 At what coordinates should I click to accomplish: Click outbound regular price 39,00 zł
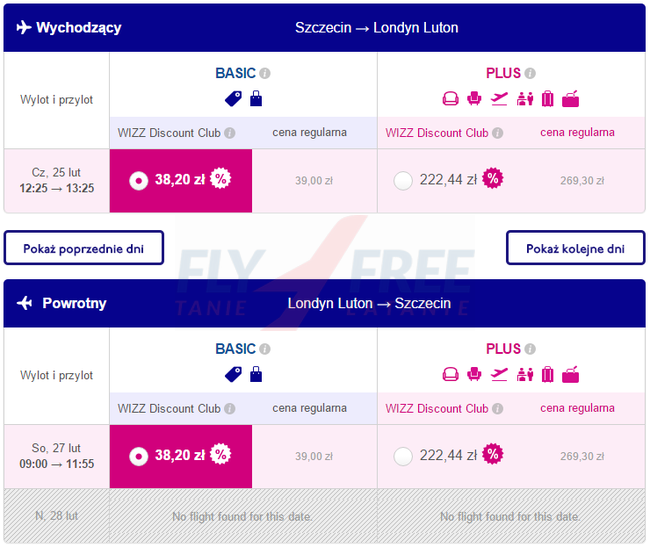(x=314, y=181)
